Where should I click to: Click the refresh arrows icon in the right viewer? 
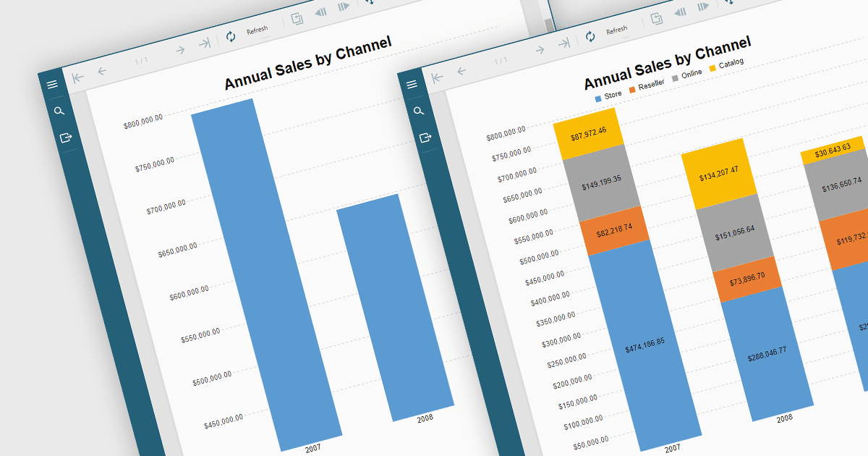tap(590, 36)
